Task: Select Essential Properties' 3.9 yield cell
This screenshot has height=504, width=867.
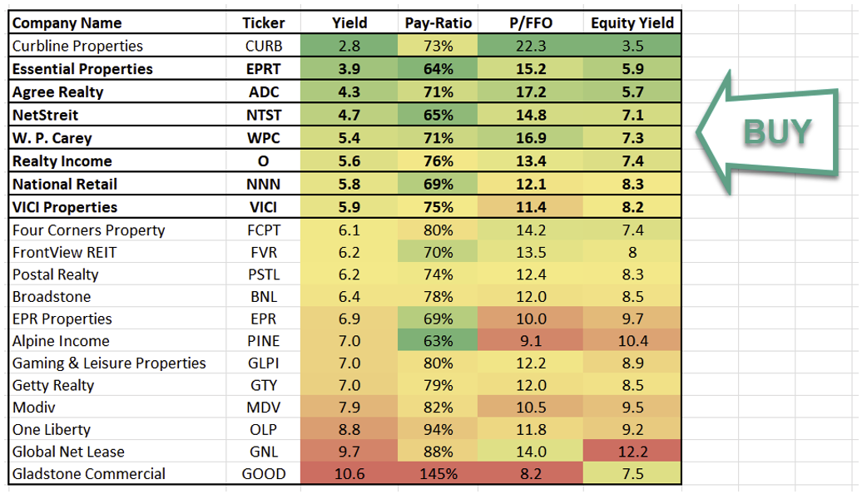Action: (x=349, y=69)
